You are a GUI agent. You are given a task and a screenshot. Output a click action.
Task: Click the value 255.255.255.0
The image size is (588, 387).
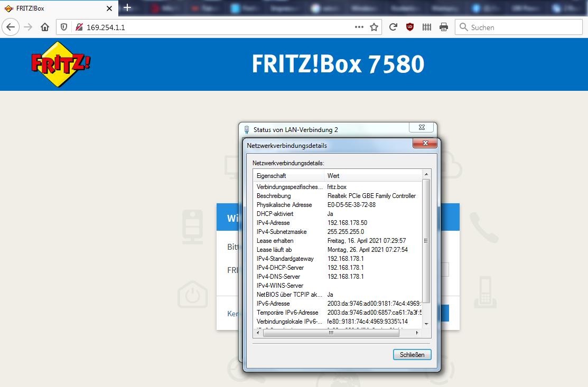click(x=346, y=232)
